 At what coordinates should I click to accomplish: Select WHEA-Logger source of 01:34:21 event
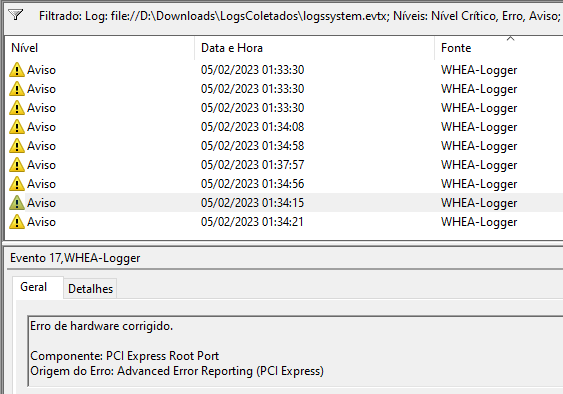coord(479,222)
